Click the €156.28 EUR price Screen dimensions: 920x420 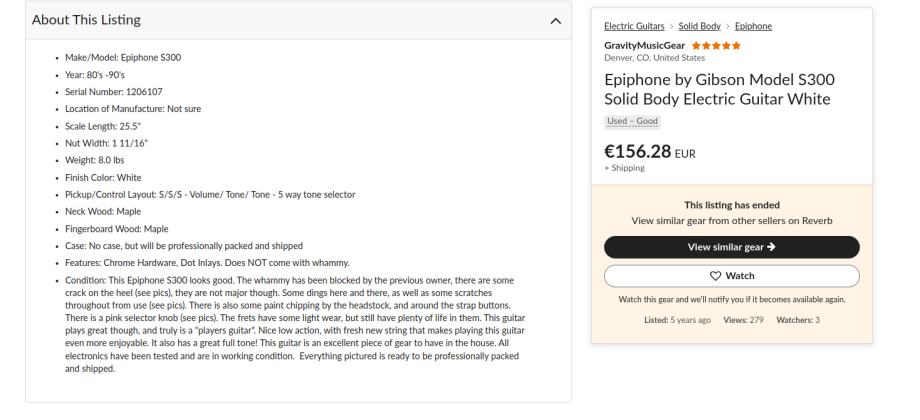point(650,151)
